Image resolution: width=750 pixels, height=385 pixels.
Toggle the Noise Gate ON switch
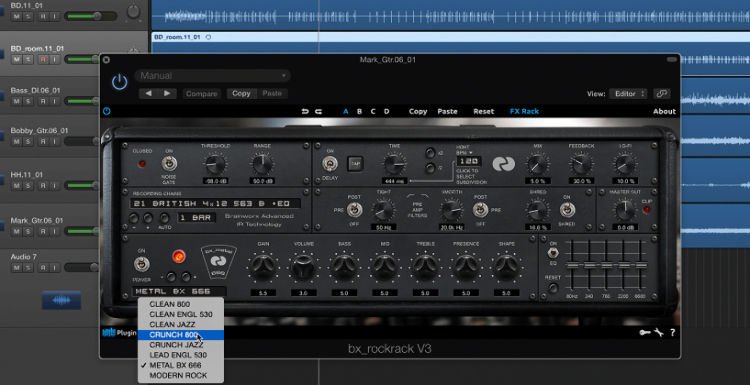pos(169,164)
